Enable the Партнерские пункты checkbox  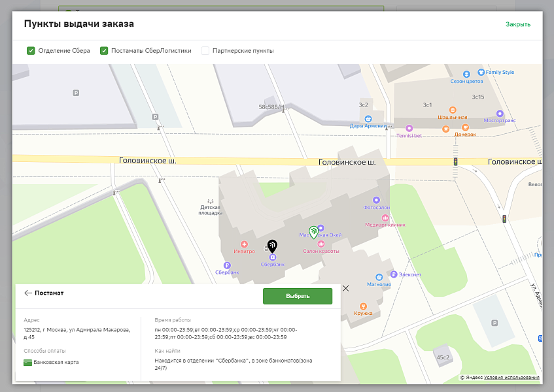tap(205, 50)
